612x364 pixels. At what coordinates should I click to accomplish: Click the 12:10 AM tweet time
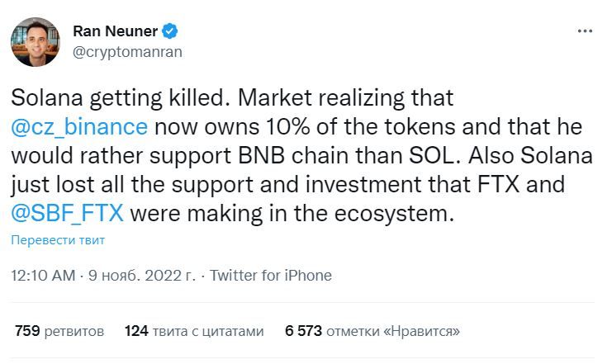pyautogui.click(x=42, y=276)
